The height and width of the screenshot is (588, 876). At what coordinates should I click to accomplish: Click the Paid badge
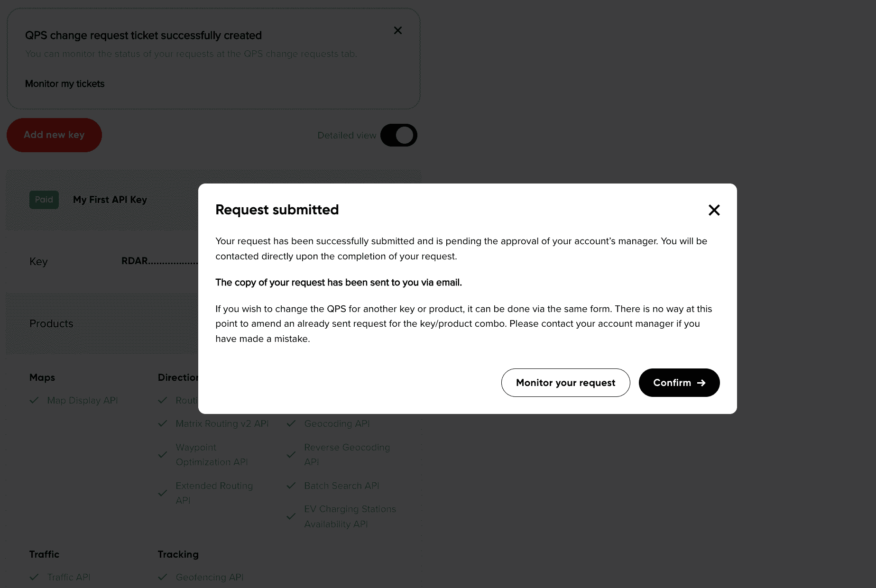pos(44,200)
